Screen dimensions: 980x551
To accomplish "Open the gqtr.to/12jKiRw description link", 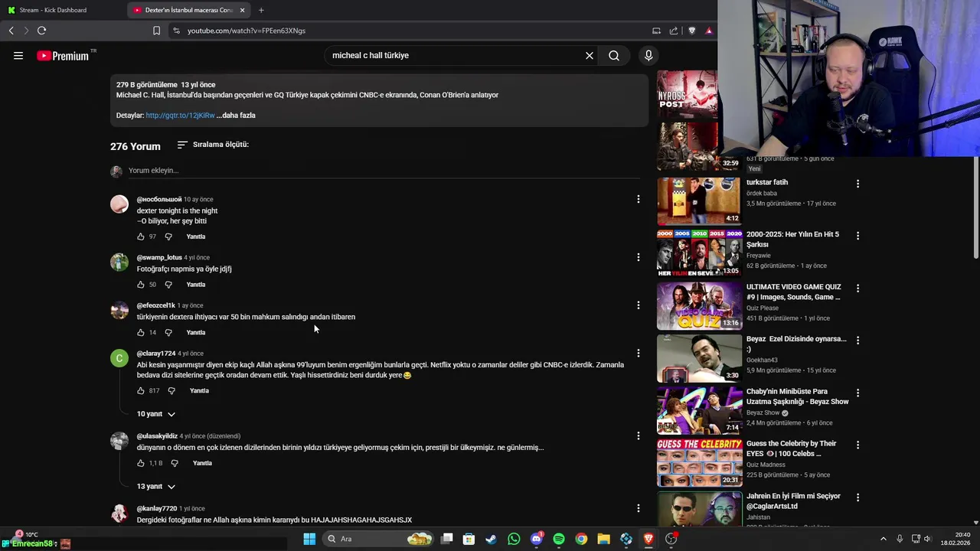I will point(180,116).
